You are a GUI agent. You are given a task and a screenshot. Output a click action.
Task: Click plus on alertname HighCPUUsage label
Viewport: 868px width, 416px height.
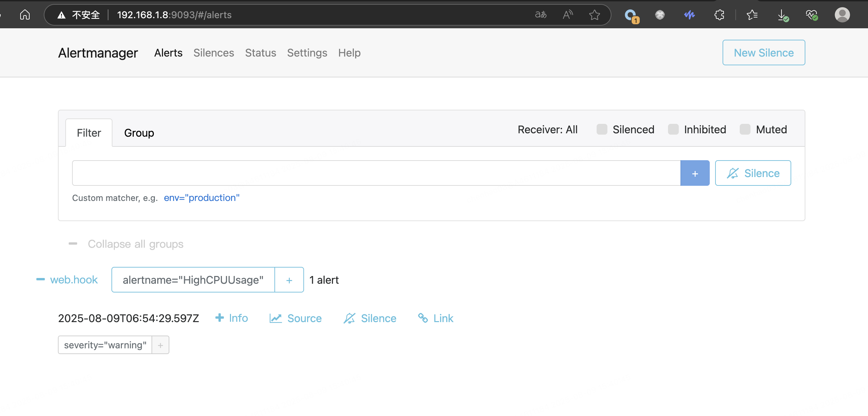click(289, 280)
